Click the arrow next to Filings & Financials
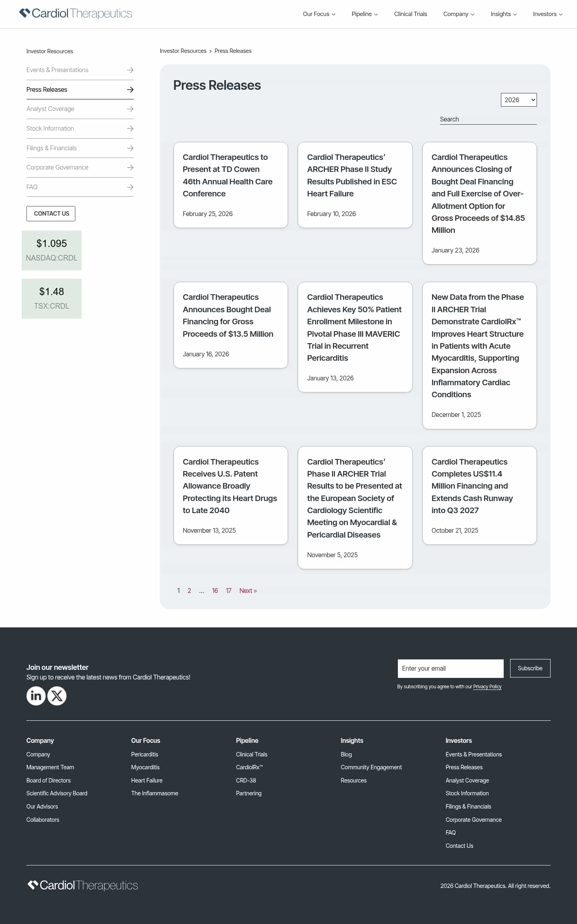 130,148
